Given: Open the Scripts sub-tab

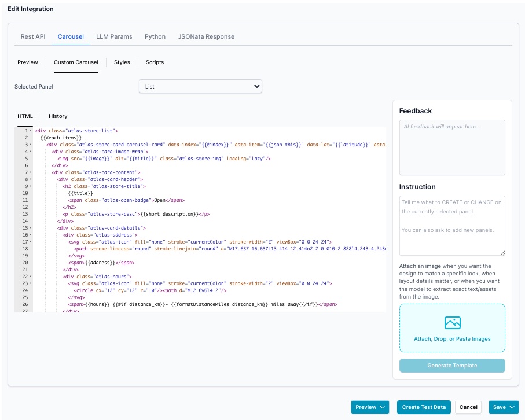Looking at the screenshot, I should tap(155, 62).
